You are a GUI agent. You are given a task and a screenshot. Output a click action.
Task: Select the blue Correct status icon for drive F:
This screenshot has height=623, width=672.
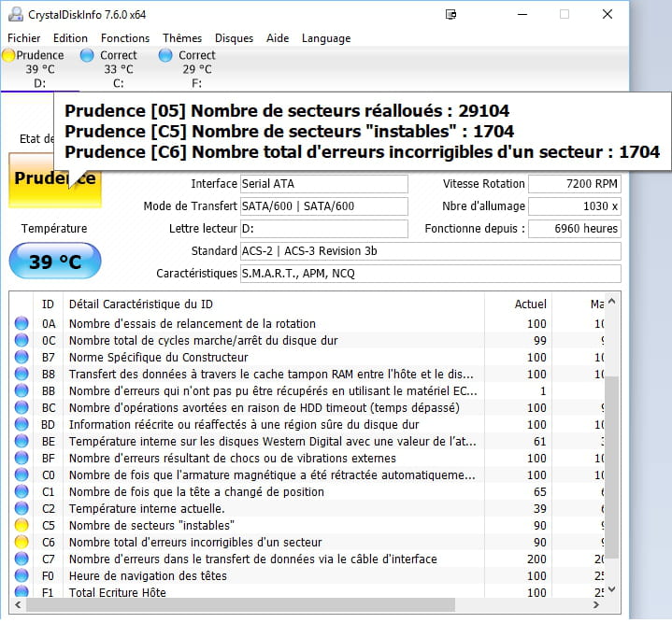click(165, 56)
